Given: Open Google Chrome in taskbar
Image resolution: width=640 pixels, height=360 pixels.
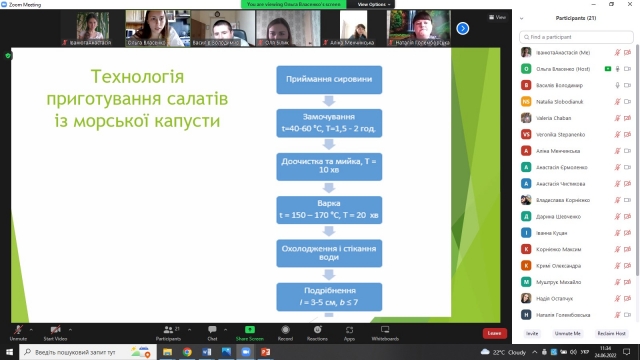Looking at the screenshot, I should (x=187, y=352).
